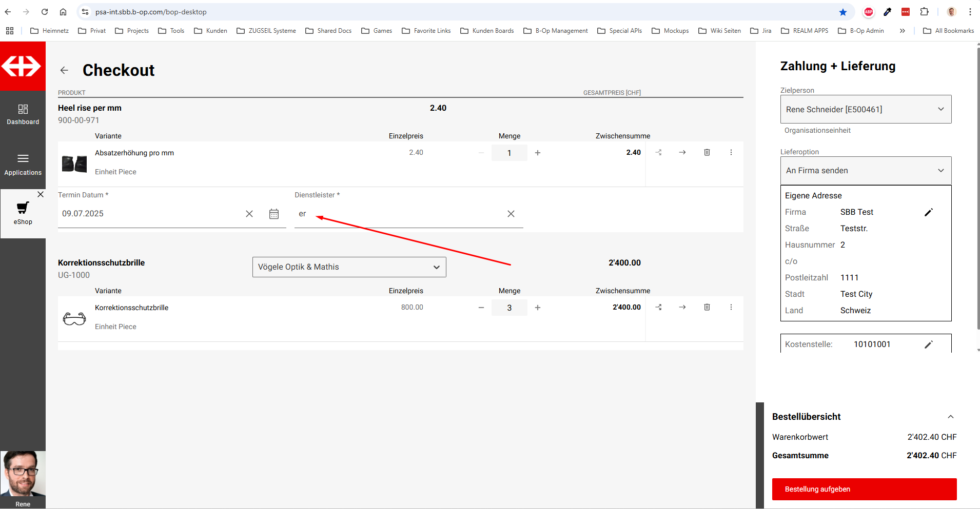Image resolution: width=980 pixels, height=509 pixels.
Task: Clear the Dienstleister input text
Action: [511, 214]
